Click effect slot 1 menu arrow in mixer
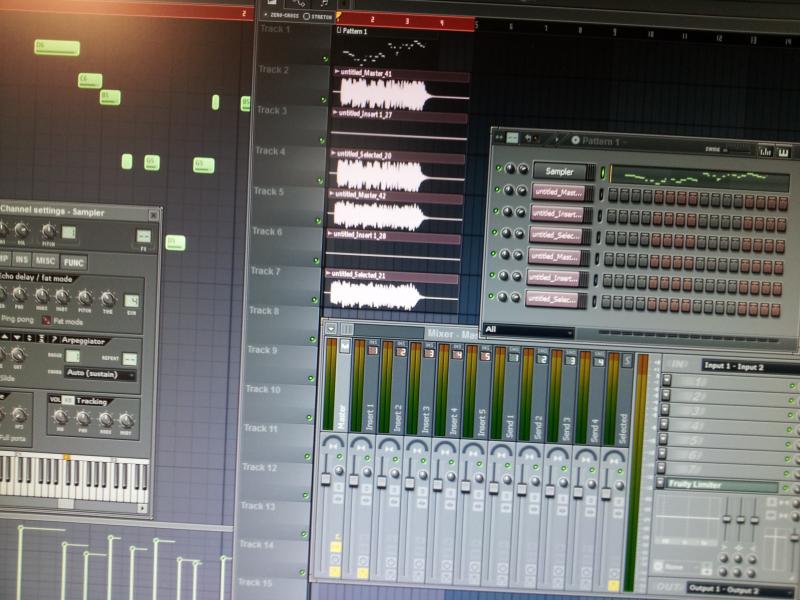800x600 pixels. tap(666, 380)
